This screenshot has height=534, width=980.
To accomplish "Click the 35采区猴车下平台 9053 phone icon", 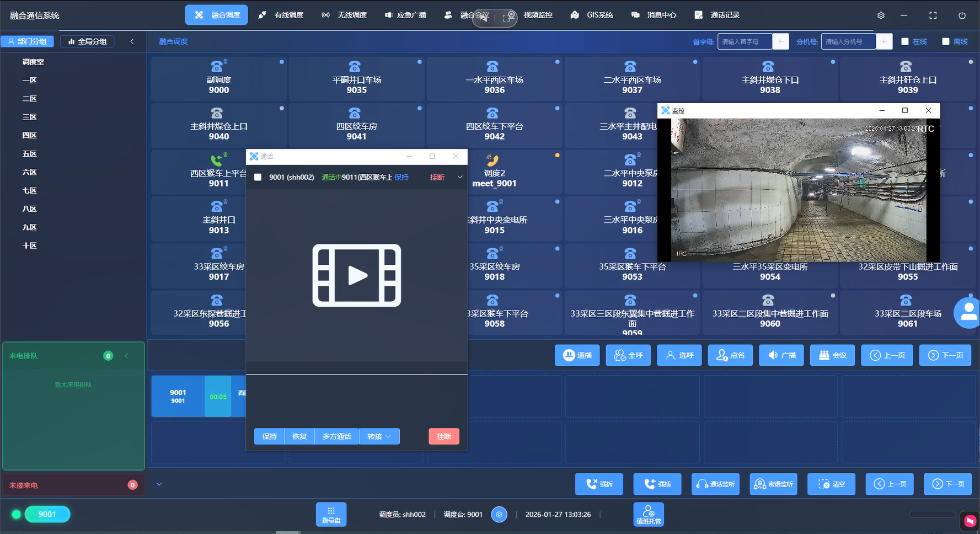I will pyautogui.click(x=630, y=253).
